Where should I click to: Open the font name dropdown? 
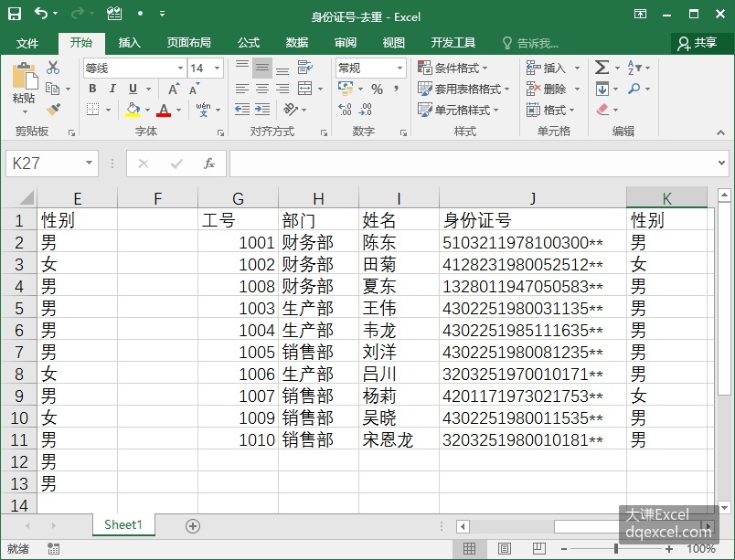[180, 69]
